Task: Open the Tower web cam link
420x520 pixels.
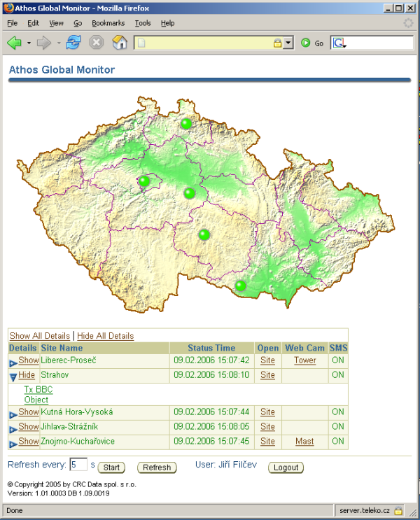Action: tap(304, 360)
